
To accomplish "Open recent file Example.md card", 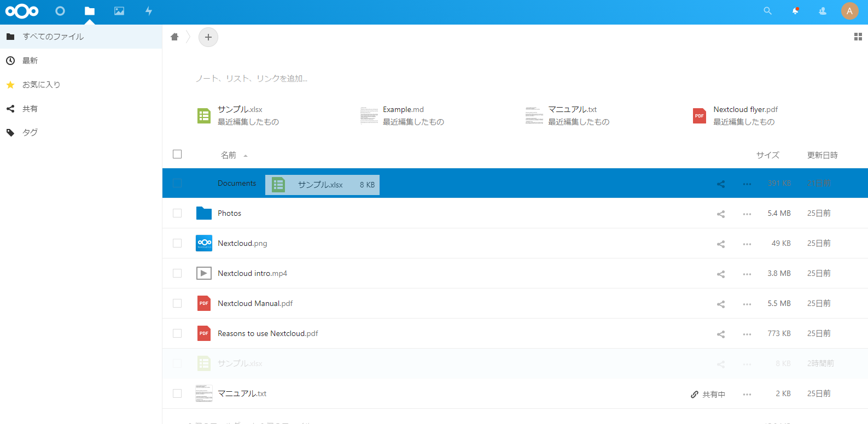I will click(x=403, y=115).
